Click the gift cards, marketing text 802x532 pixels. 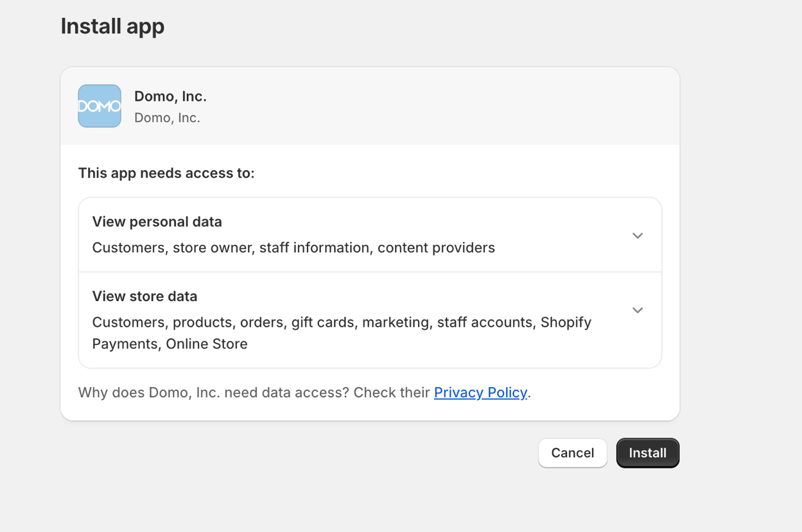click(x=360, y=322)
